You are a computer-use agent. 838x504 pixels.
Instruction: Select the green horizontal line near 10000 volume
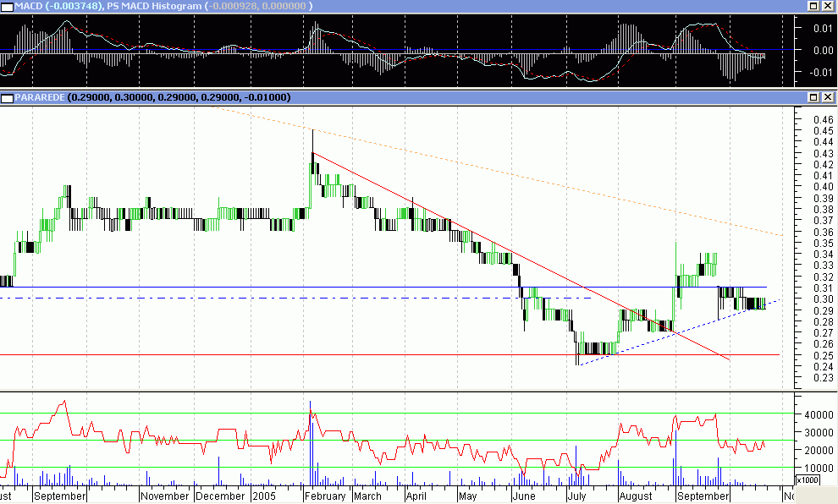pyautogui.click(x=397, y=468)
